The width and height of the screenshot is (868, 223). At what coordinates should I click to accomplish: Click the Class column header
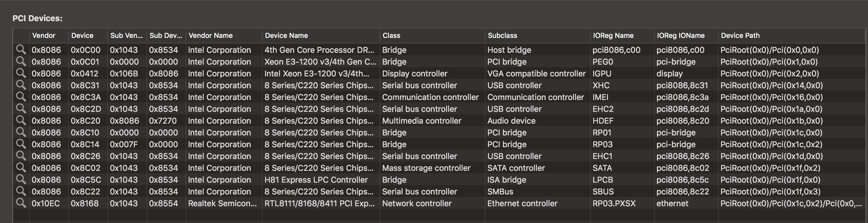pyautogui.click(x=432, y=36)
